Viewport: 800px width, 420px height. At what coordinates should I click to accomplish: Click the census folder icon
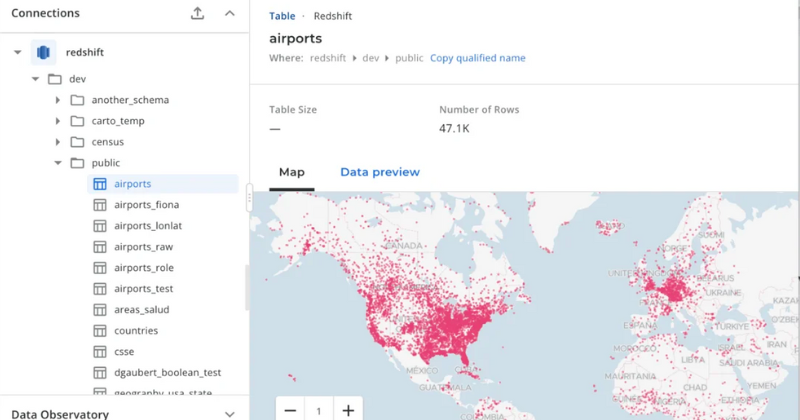pyautogui.click(x=77, y=142)
